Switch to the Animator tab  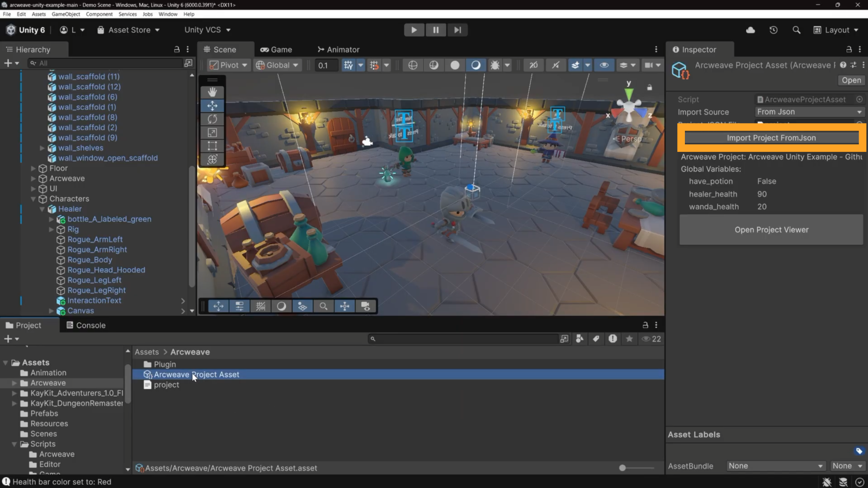[x=339, y=49]
